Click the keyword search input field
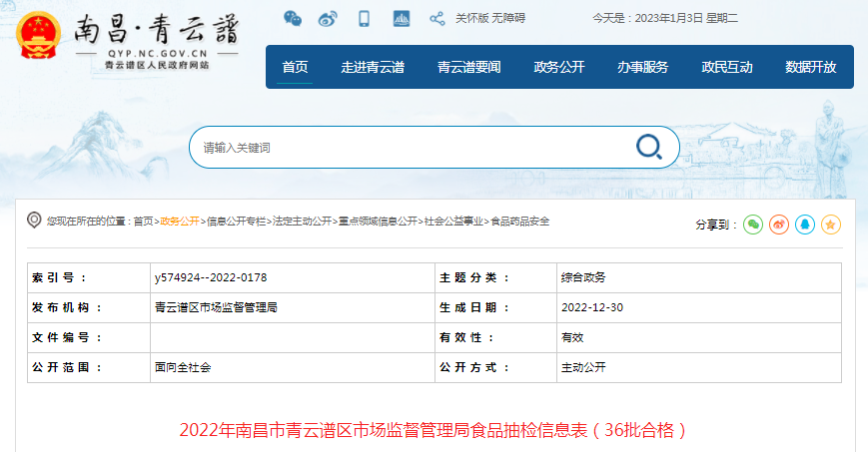868x452 pixels. tap(410, 148)
